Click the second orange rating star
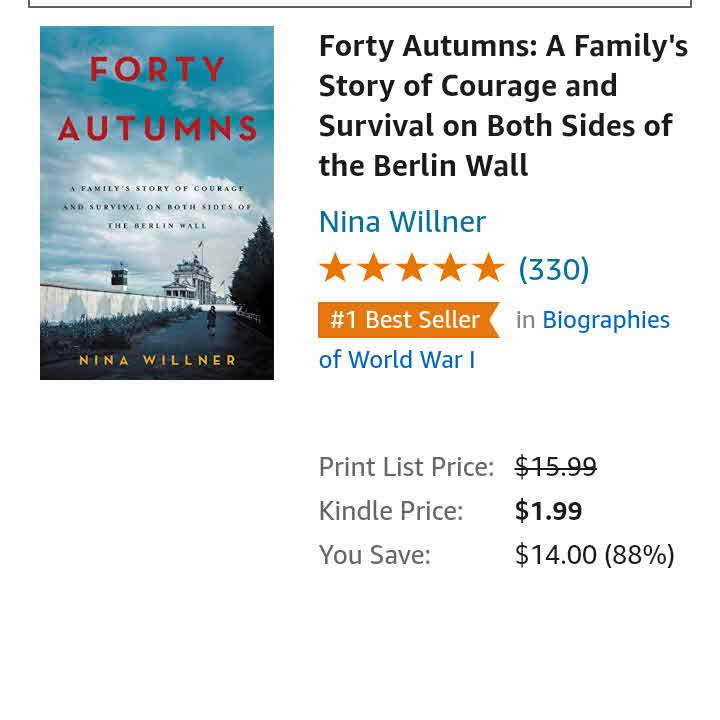The image size is (720, 720). click(x=373, y=268)
